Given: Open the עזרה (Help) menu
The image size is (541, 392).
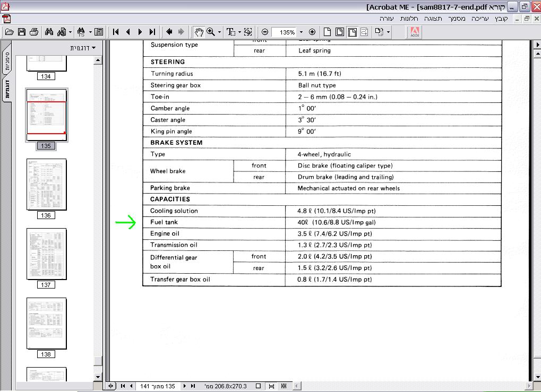Looking at the screenshot, I should [x=386, y=19].
